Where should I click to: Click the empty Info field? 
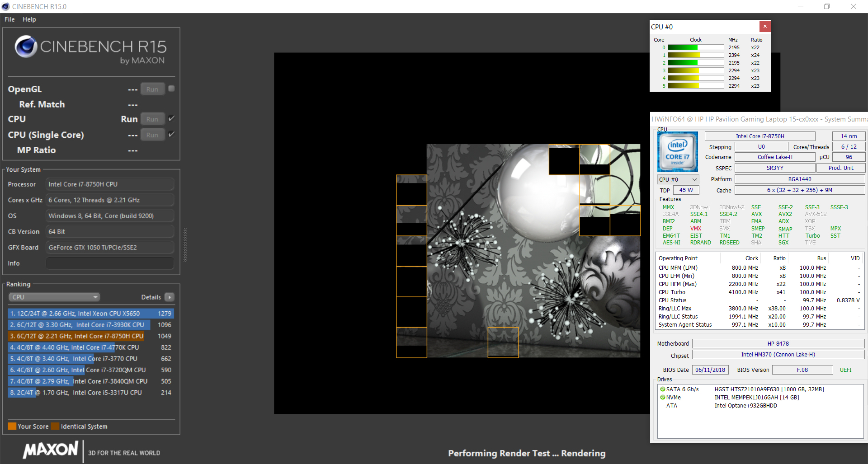pos(110,263)
